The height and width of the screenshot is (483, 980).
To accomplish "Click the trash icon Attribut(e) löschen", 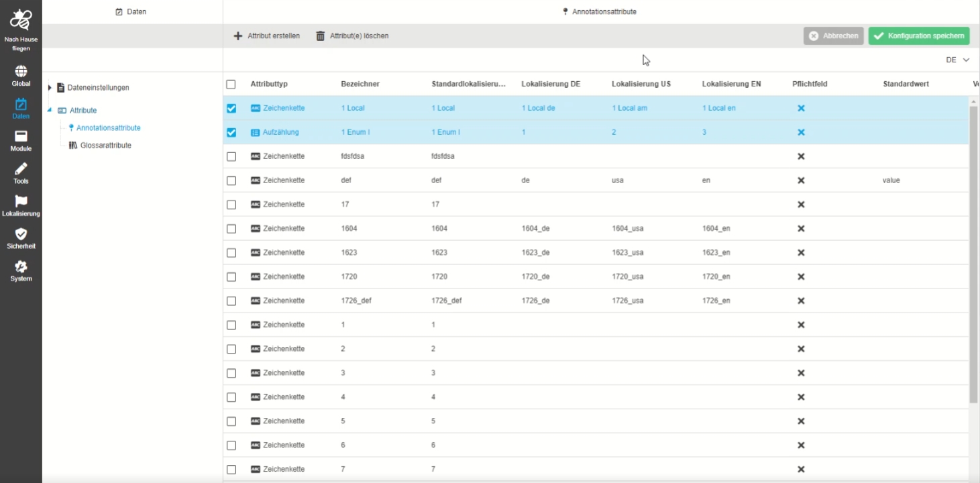I will point(321,36).
